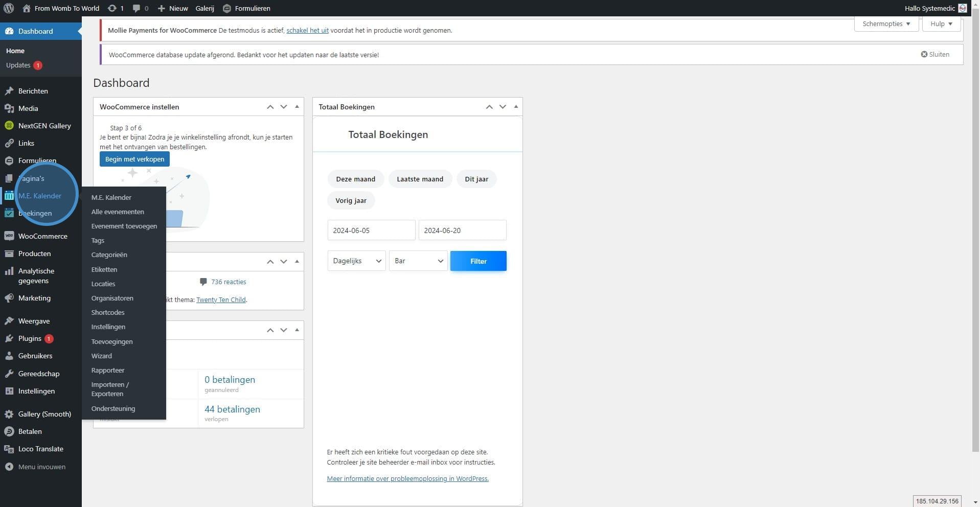Collapse the Totaal Boekingen widget panel

click(x=515, y=107)
